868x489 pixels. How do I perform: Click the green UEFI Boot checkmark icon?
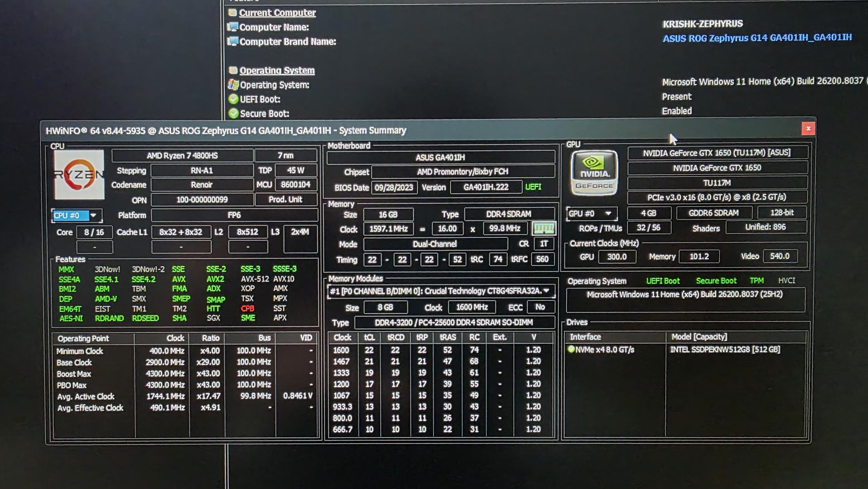[x=234, y=99]
